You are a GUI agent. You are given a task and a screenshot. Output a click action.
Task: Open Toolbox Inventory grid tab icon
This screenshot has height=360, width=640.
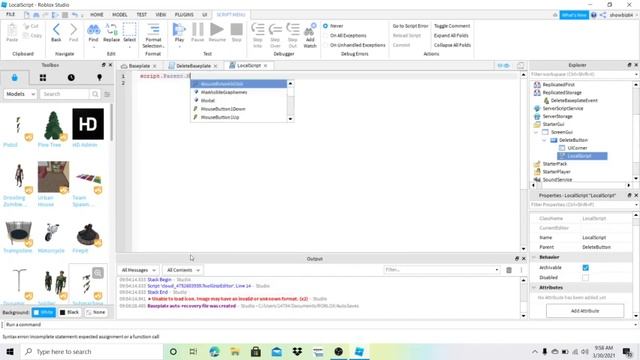pyautogui.click(x=43, y=78)
